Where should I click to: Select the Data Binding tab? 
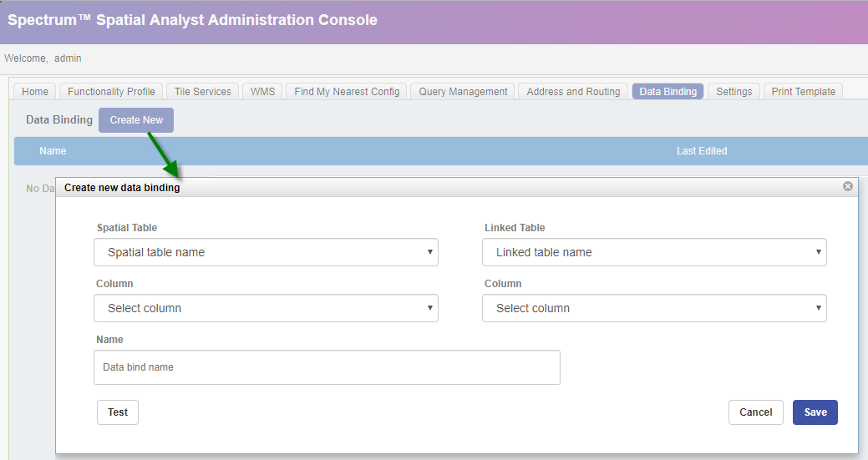pos(667,92)
